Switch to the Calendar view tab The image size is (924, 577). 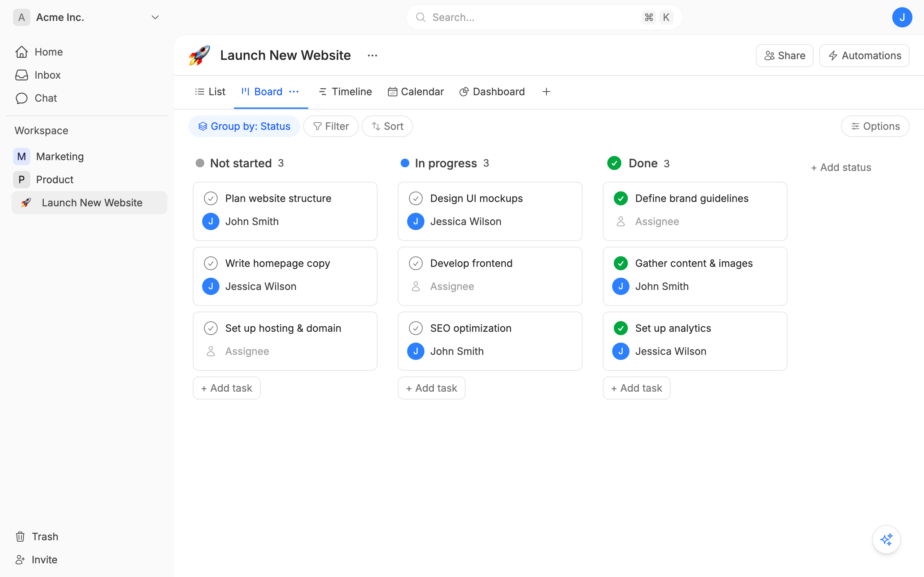click(x=416, y=92)
